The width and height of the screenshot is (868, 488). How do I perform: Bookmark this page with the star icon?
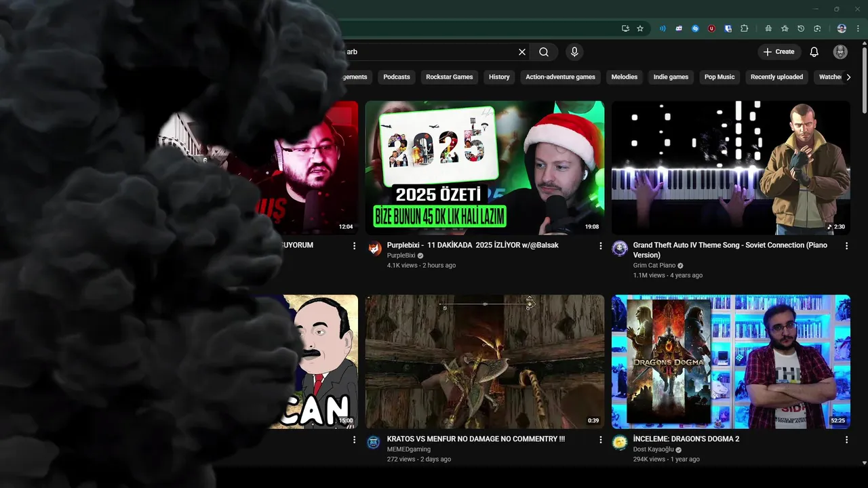click(640, 28)
